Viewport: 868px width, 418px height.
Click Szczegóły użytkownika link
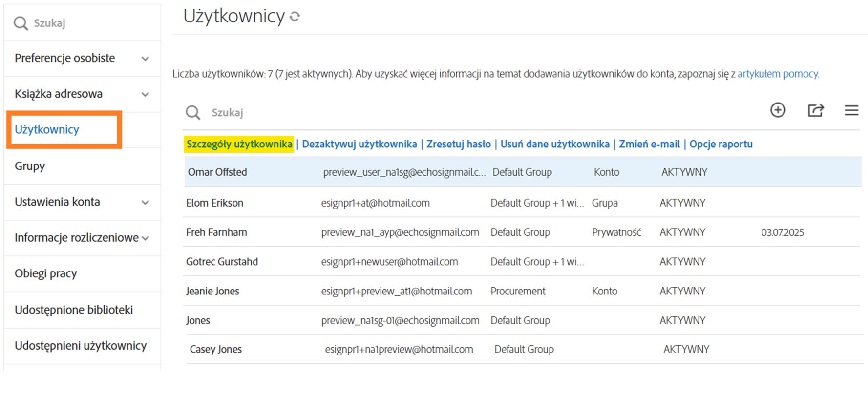click(239, 144)
